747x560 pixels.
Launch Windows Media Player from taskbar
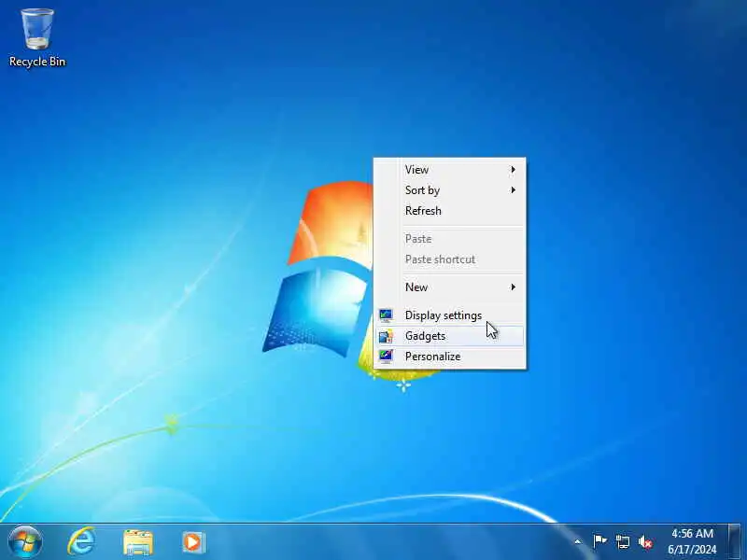193,542
